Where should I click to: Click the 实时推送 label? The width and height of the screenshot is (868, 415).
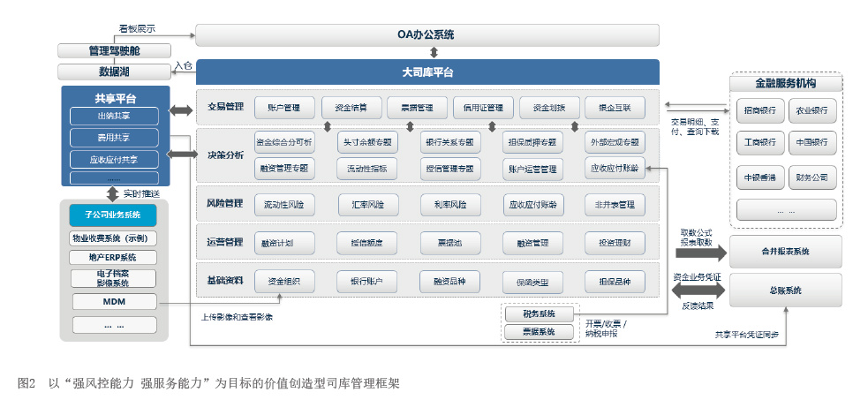[140, 193]
